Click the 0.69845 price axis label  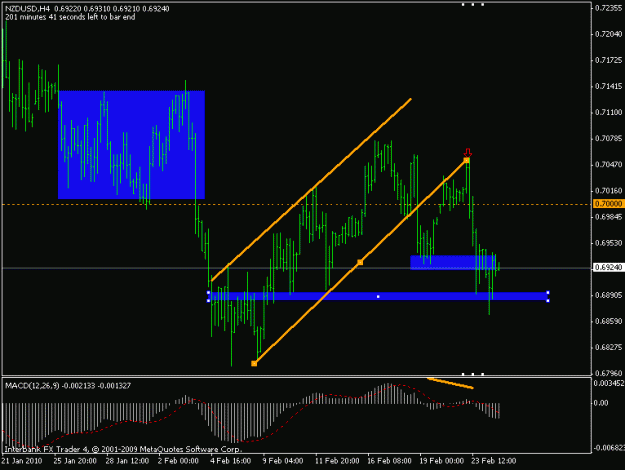tap(609, 217)
